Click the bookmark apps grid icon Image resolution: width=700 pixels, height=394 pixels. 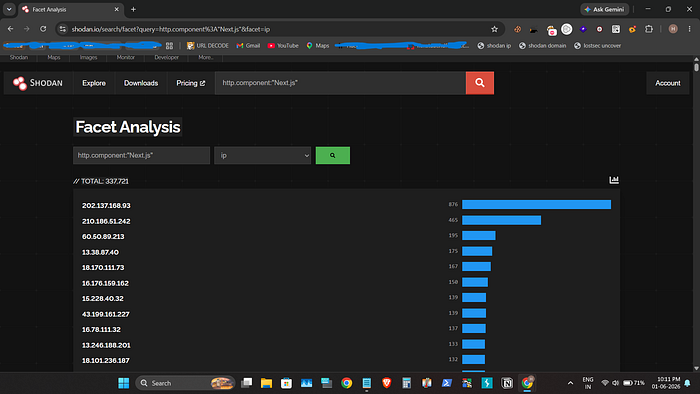[169, 46]
